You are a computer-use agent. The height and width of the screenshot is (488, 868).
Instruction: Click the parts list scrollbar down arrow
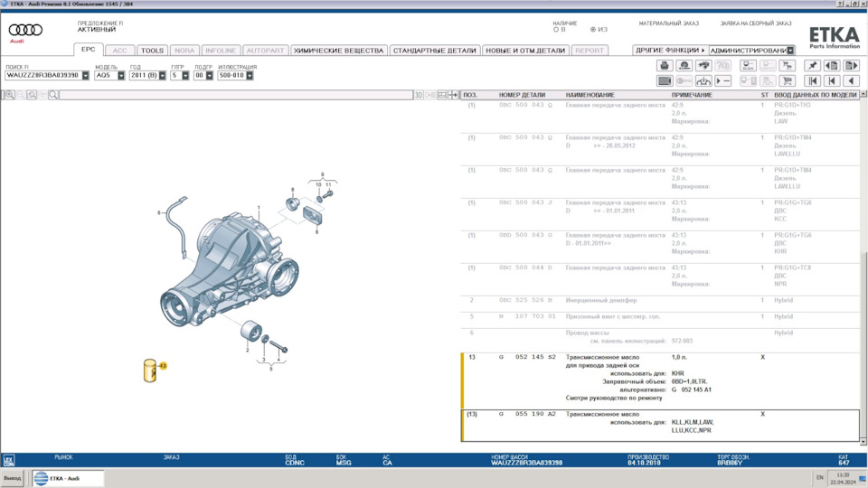click(863, 442)
